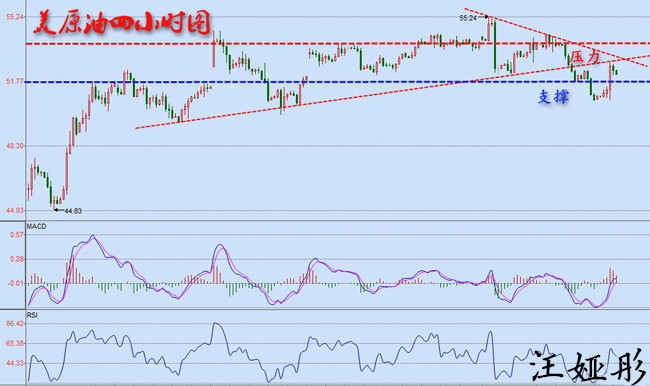Screen dimensions: 650x386
Task: Click the 48.30 price axis label
Action: point(15,146)
